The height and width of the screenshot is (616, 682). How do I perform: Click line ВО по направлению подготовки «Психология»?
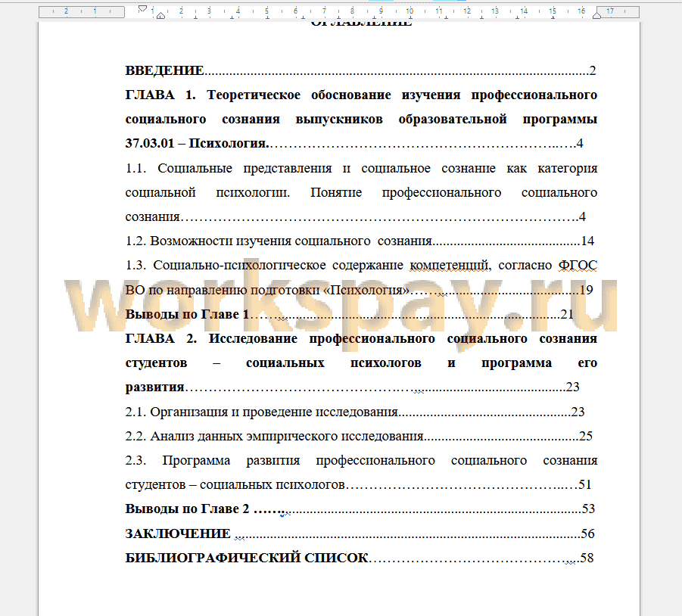pyautogui.click(x=360, y=290)
